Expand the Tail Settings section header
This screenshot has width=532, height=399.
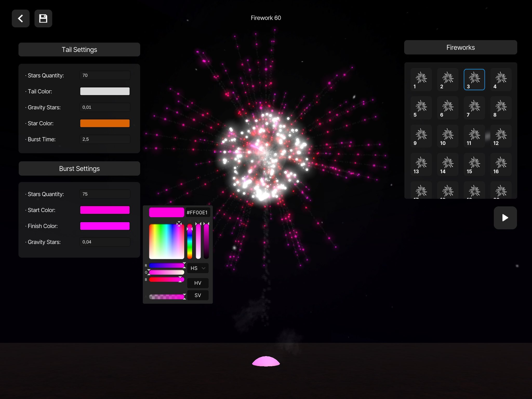(79, 49)
